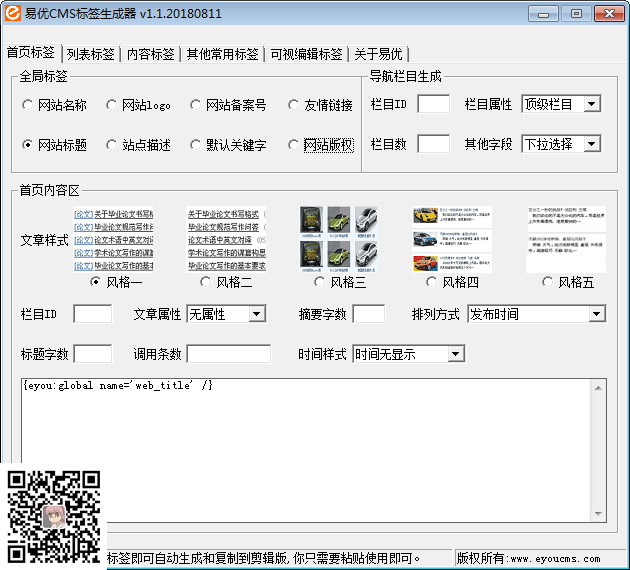
Task: Open the 其他常用标签 tab
Action: point(223,54)
